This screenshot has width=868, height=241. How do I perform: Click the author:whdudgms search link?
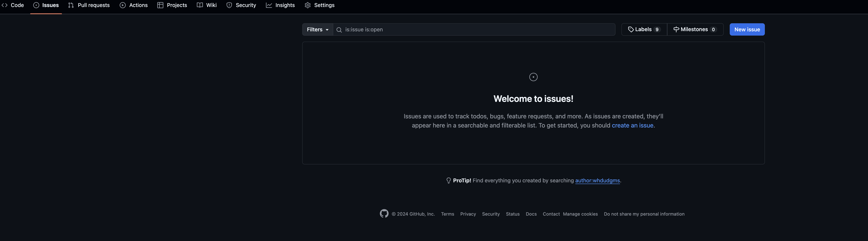[x=597, y=181]
